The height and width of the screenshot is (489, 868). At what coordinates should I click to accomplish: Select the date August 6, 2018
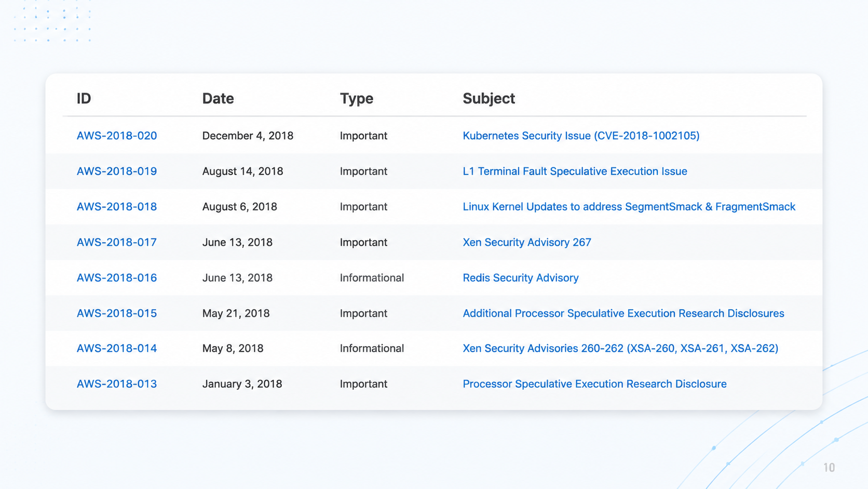click(x=239, y=206)
